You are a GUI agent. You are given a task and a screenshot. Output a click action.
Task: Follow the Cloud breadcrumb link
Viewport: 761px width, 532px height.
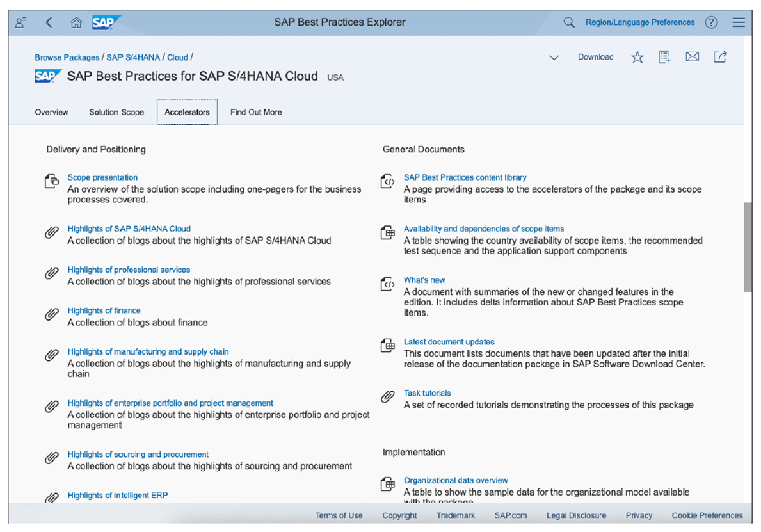coord(177,57)
